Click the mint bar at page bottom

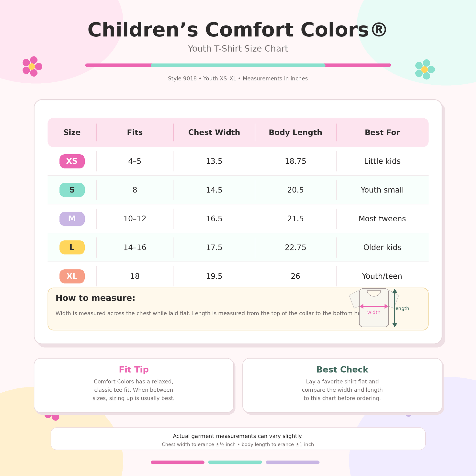pyautogui.click(x=235, y=462)
